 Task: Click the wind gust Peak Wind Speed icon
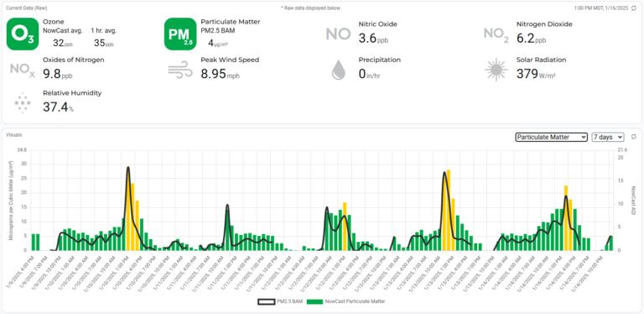click(180, 70)
